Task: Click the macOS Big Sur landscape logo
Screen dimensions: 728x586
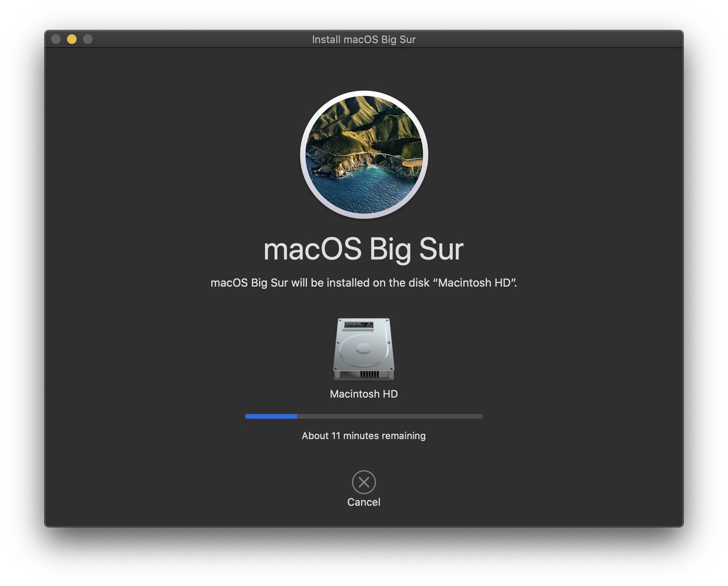Action: click(364, 154)
